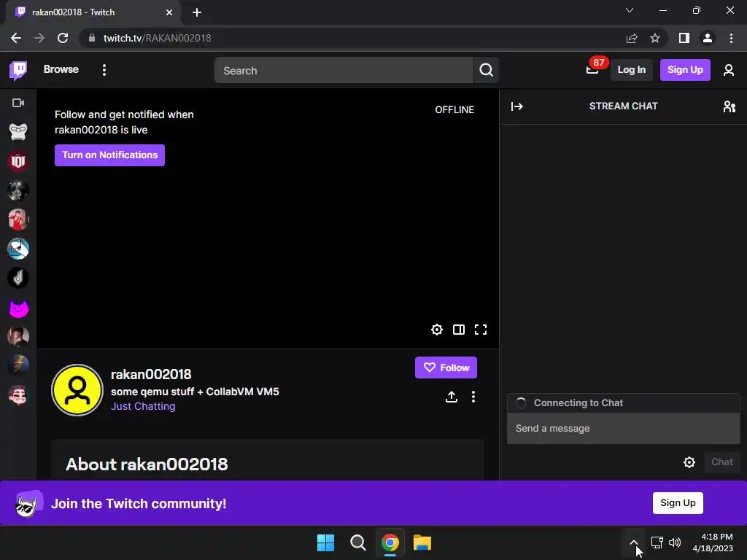The height and width of the screenshot is (560, 747).
Task: Open the player settings gear icon
Action: coord(437,330)
